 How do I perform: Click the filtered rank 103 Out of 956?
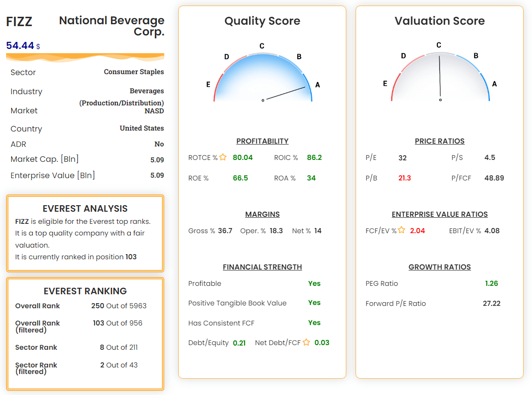click(118, 323)
